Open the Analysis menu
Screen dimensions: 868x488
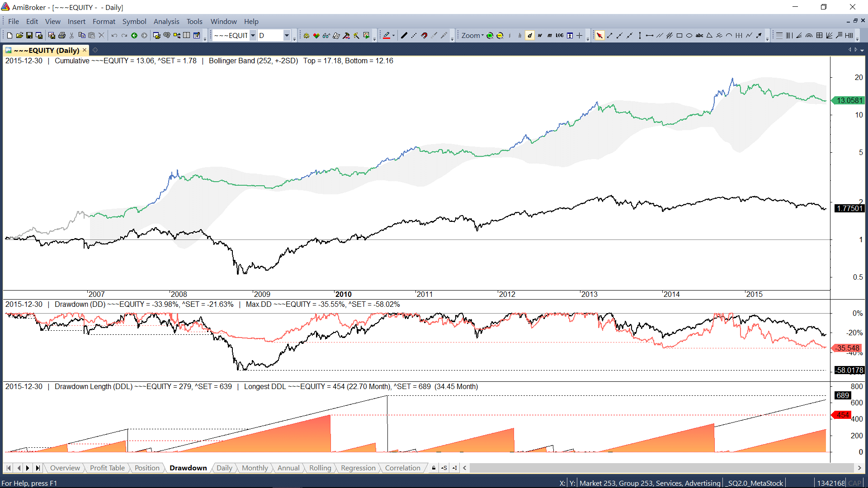[166, 21]
